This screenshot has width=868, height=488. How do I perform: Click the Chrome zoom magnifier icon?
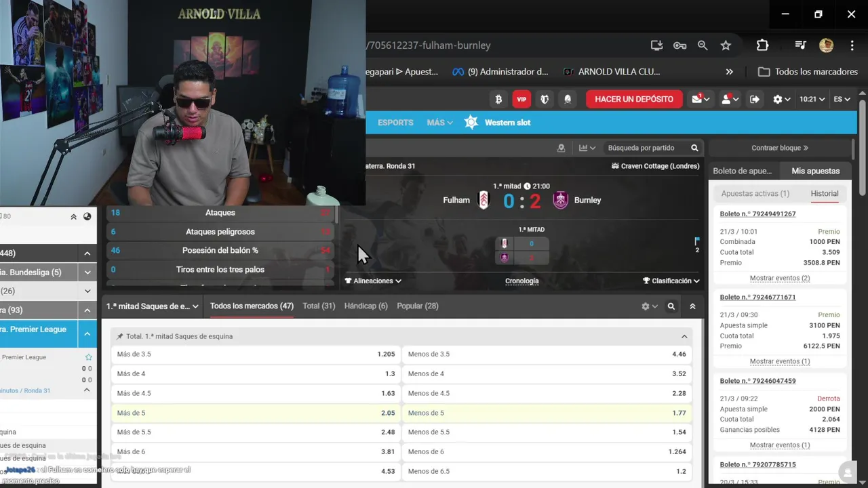click(703, 45)
